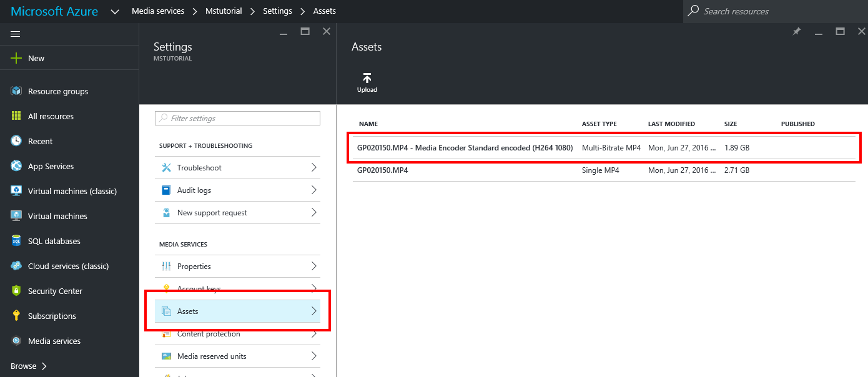The width and height of the screenshot is (868, 377).
Task: Click the Recent clock icon
Action: pyautogui.click(x=16, y=141)
